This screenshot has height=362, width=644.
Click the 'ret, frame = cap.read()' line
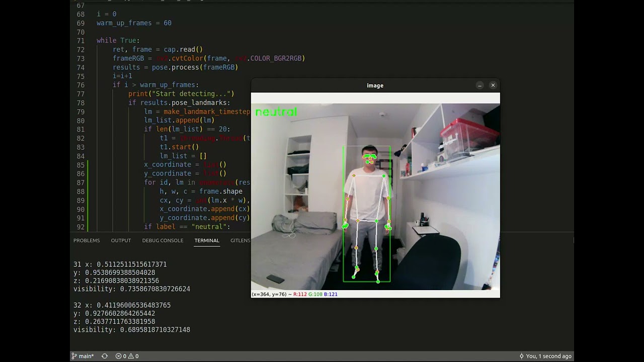coord(157,50)
